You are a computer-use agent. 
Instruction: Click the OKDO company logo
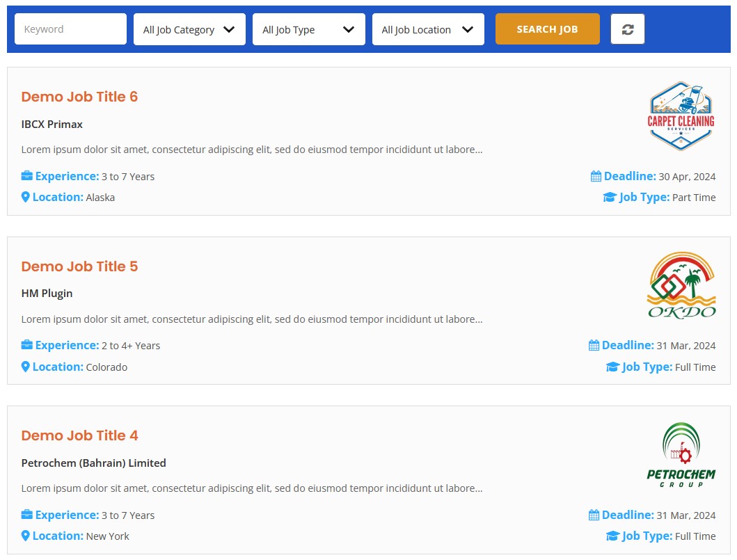pos(681,285)
